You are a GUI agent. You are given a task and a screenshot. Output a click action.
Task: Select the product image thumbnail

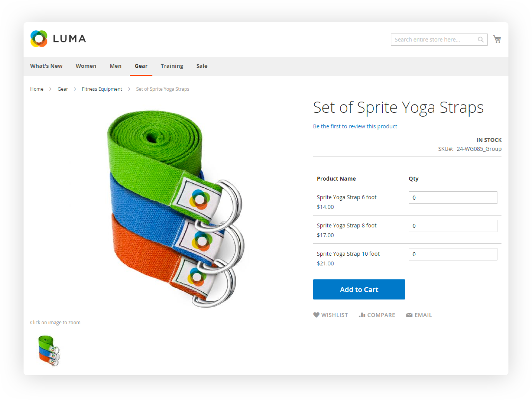pos(48,351)
